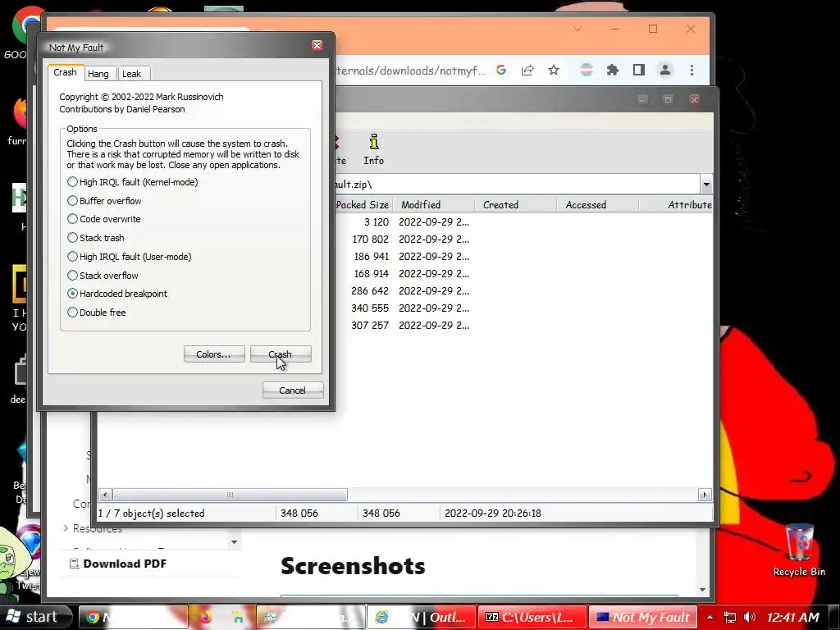Screen dimensions: 840x630
Task: Open the Chrome three-dot menu
Action: pos(692,71)
